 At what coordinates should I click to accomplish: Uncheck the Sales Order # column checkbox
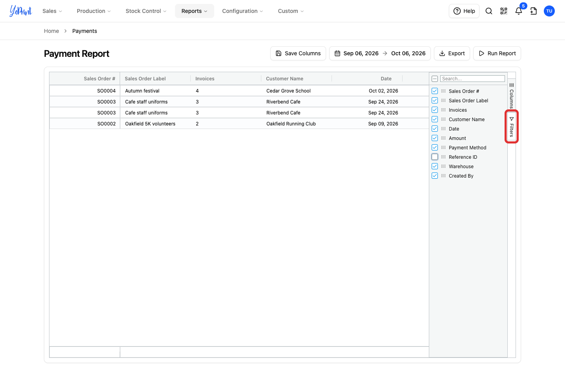(435, 91)
